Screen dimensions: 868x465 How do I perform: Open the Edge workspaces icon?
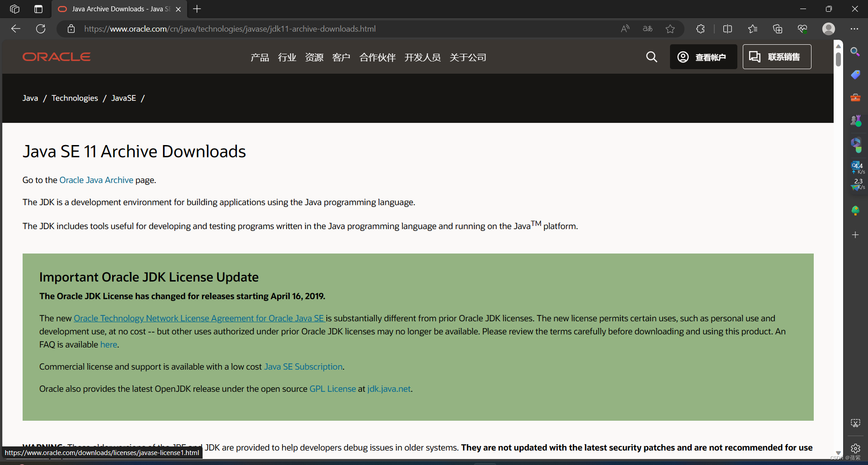tap(14, 9)
